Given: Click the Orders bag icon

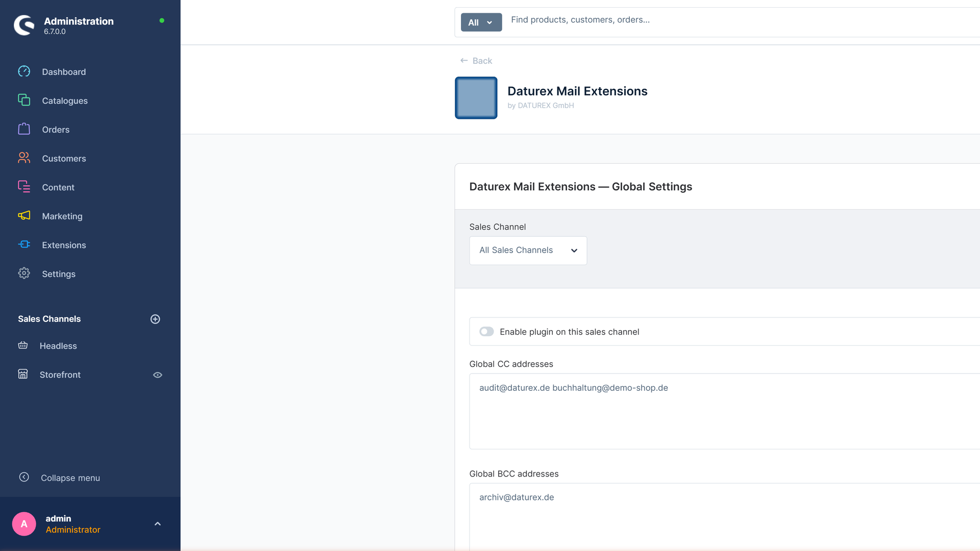Looking at the screenshot, I should click(24, 129).
